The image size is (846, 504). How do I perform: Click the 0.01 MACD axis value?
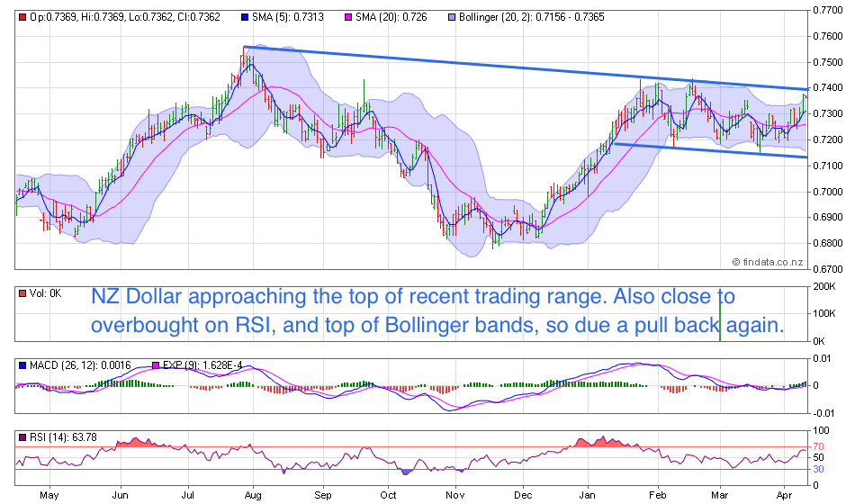pos(823,359)
